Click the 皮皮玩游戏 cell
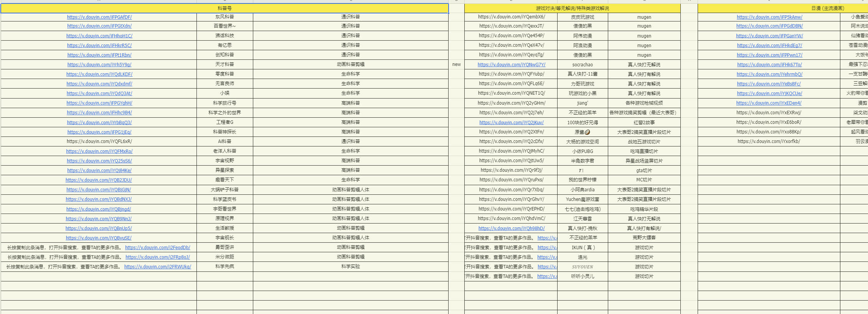Image resolution: width=868 pixels, height=314 pixels. pos(582,17)
